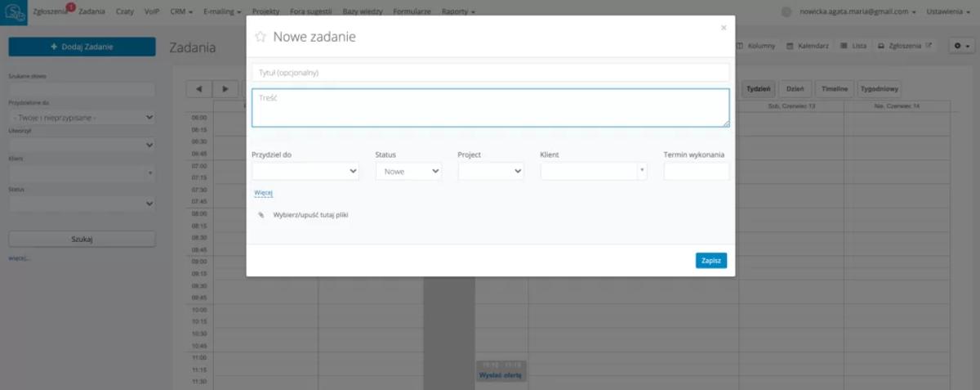Open the Raporty menu
This screenshot has width=980, height=390.
[x=459, y=12]
